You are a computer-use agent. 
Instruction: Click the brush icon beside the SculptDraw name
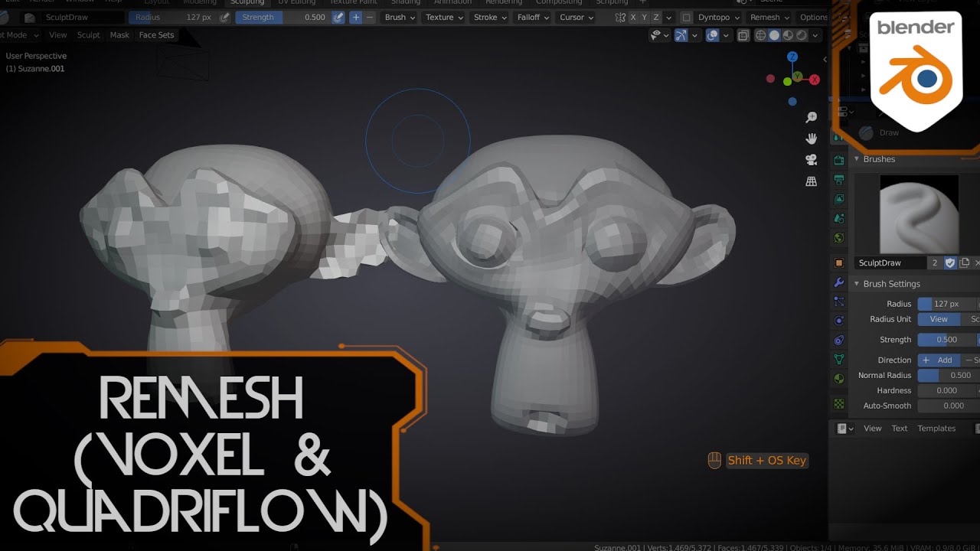[30, 17]
